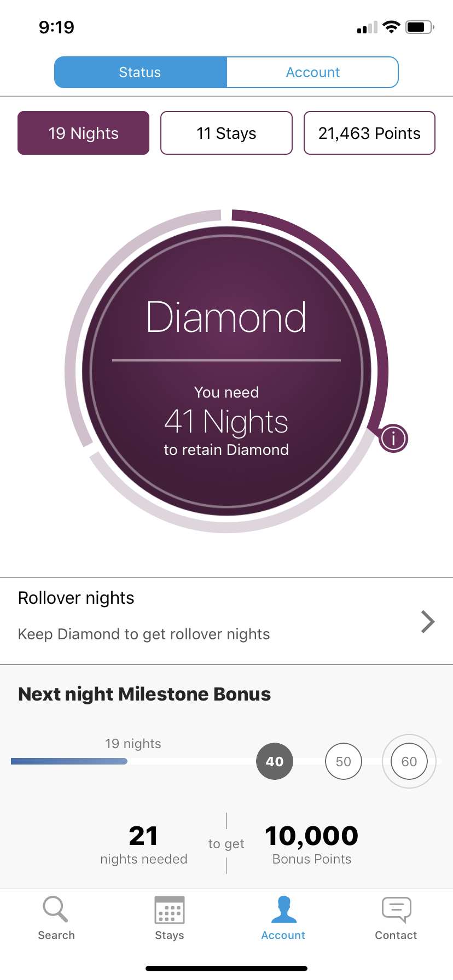Image resolution: width=453 pixels, height=980 pixels.
Task: Tap the Diamond status circle
Action: point(226,371)
